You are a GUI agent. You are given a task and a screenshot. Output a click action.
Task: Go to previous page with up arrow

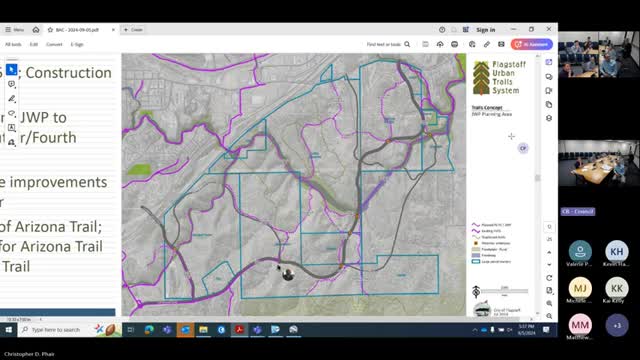click(x=549, y=252)
